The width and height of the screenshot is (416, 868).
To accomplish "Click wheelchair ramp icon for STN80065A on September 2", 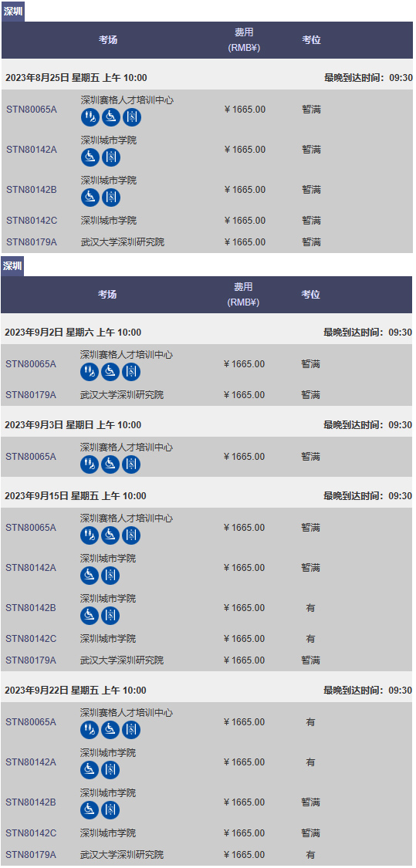I will (110, 372).
